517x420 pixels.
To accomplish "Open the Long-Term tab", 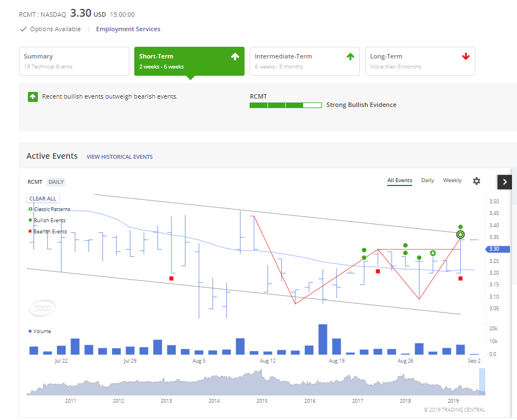I will tap(420, 61).
